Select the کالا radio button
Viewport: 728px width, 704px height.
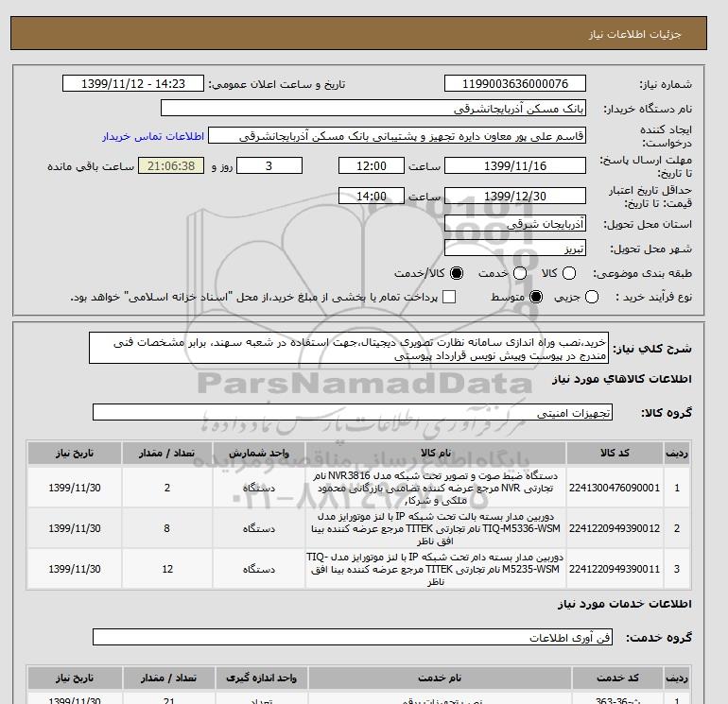(x=569, y=273)
